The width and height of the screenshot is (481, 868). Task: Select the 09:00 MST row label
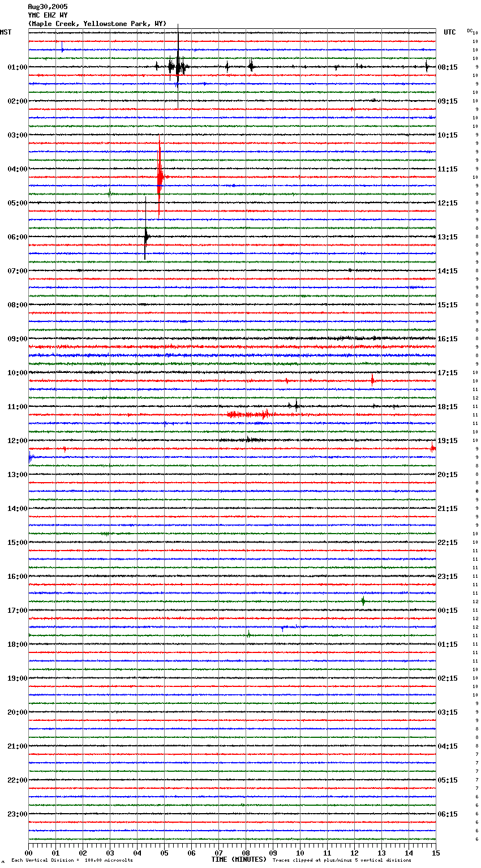(18, 339)
